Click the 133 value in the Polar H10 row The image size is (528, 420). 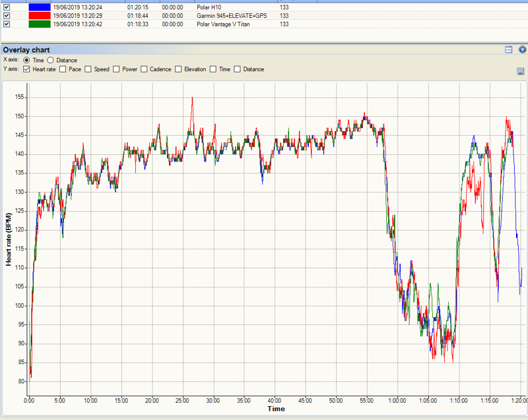pyautogui.click(x=284, y=7)
